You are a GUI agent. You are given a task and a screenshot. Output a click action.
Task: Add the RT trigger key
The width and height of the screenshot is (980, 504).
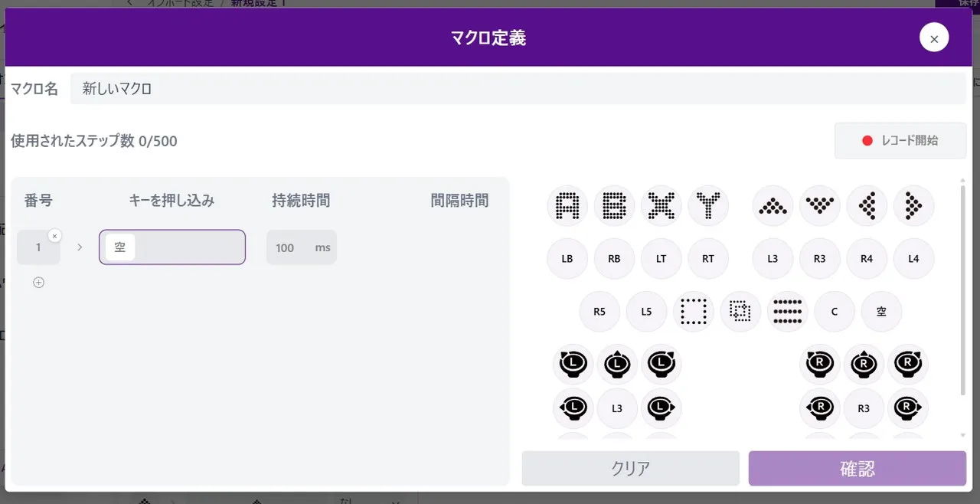pyautogui.click(x=708, y=259)
